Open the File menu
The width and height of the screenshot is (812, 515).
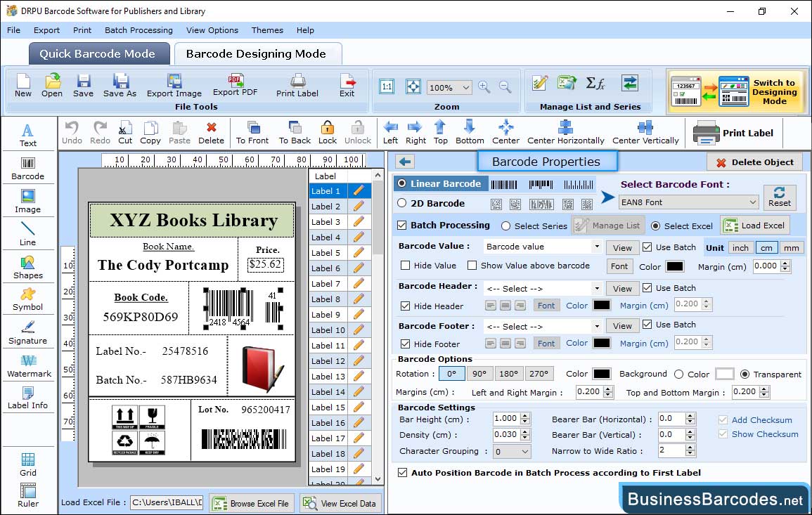click(13, 30)
